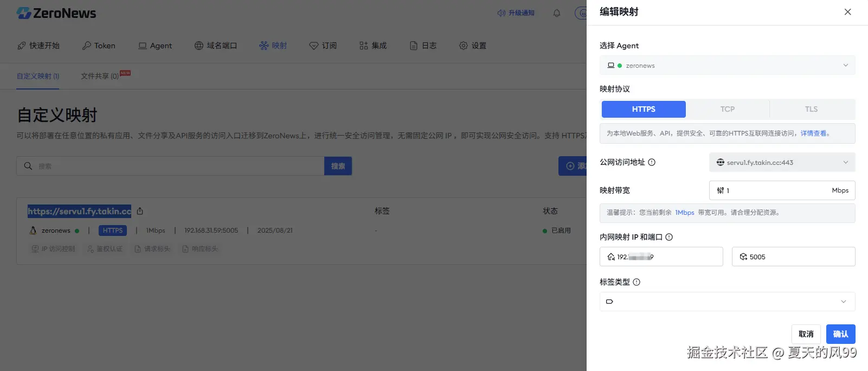Click the zeronews agent name in row

[x=56, y=231]
